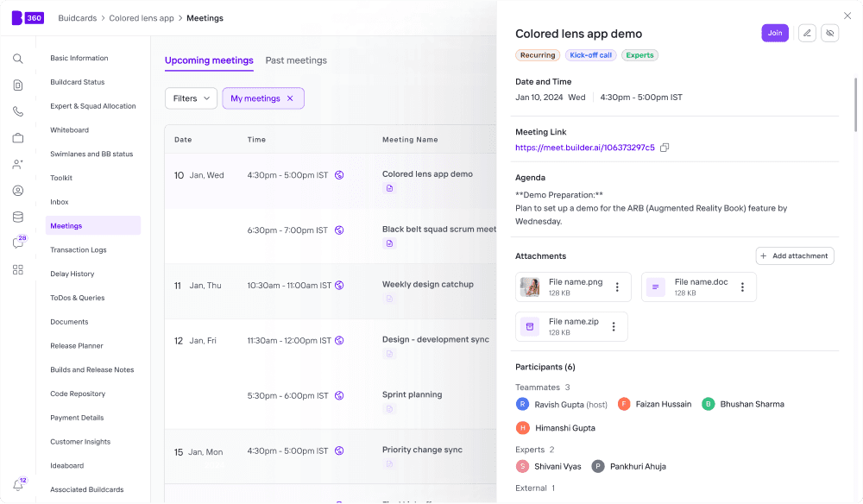Open Customer Insights
The width and height of the screenshot is (863, 504).
(x=80, y=442)
